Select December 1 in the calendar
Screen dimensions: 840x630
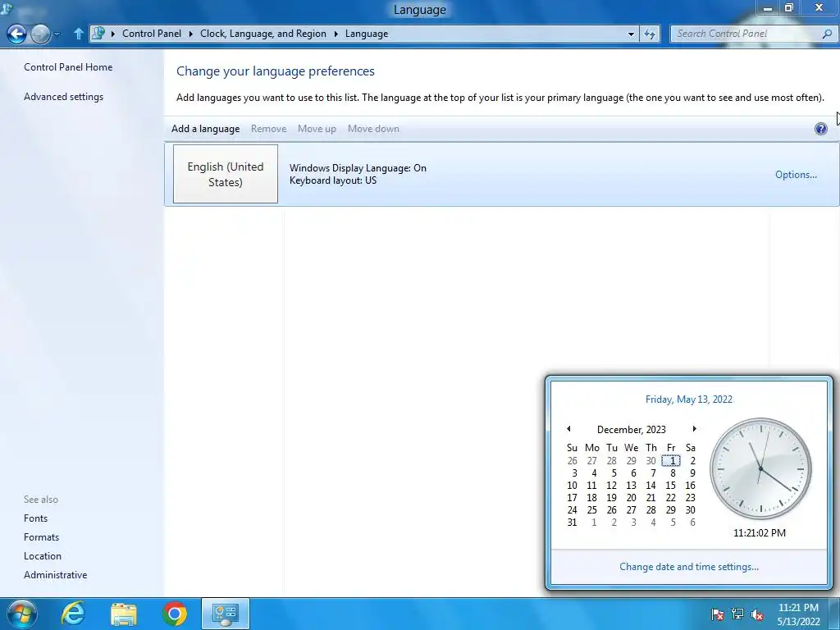671,461
